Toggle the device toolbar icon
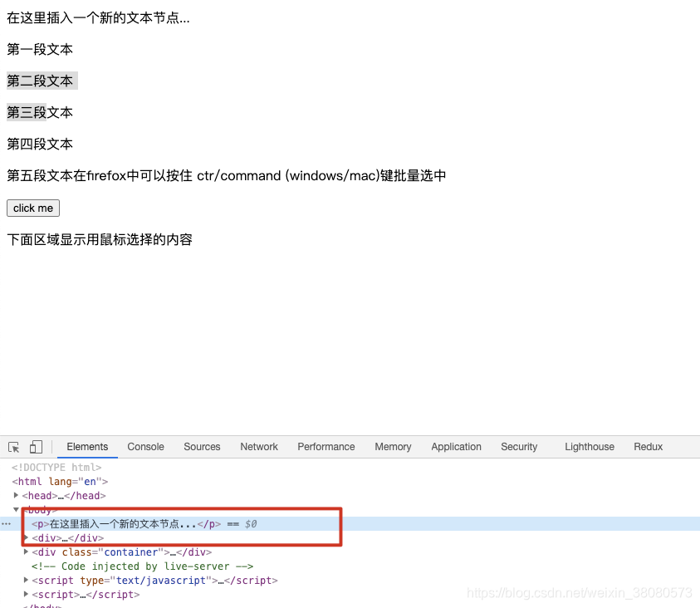The image size is (700, 608). tap(36, 447)
